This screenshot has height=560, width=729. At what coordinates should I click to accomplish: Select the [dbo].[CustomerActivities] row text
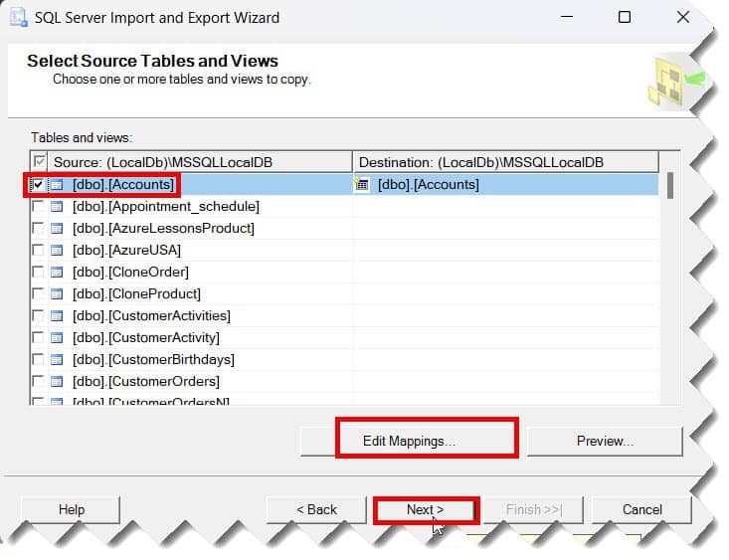[x=151, y=316]
